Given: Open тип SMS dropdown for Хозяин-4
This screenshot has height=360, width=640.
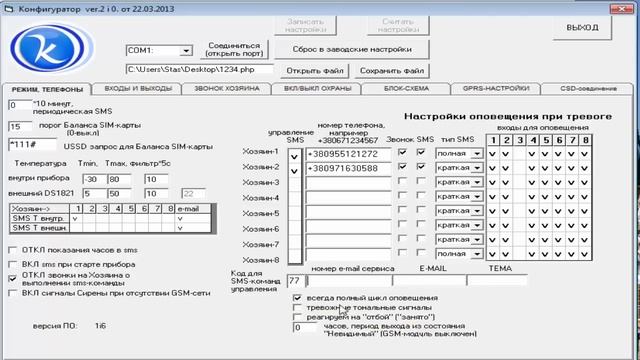Looking at the screenshot, I should 476,197.
